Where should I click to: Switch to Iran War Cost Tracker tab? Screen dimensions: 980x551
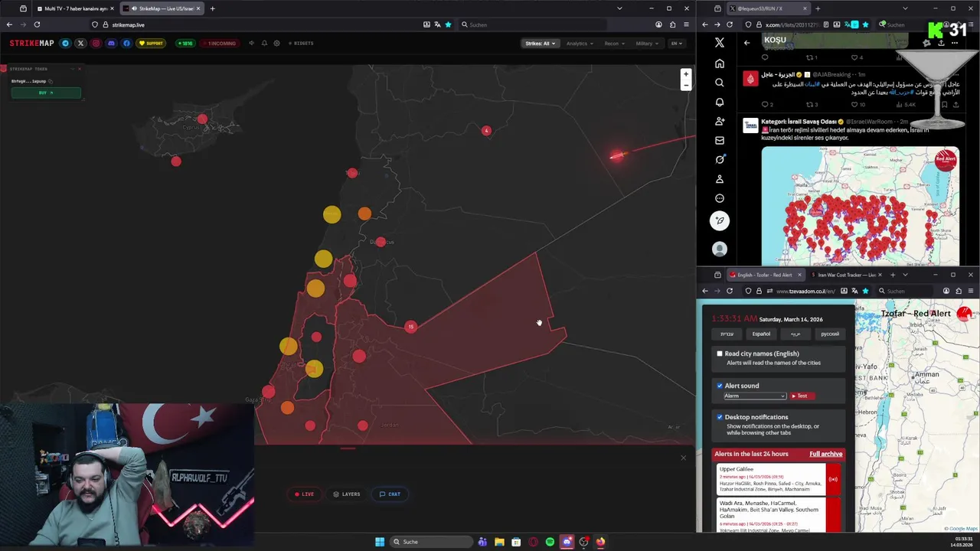click(x=845, y=275)
